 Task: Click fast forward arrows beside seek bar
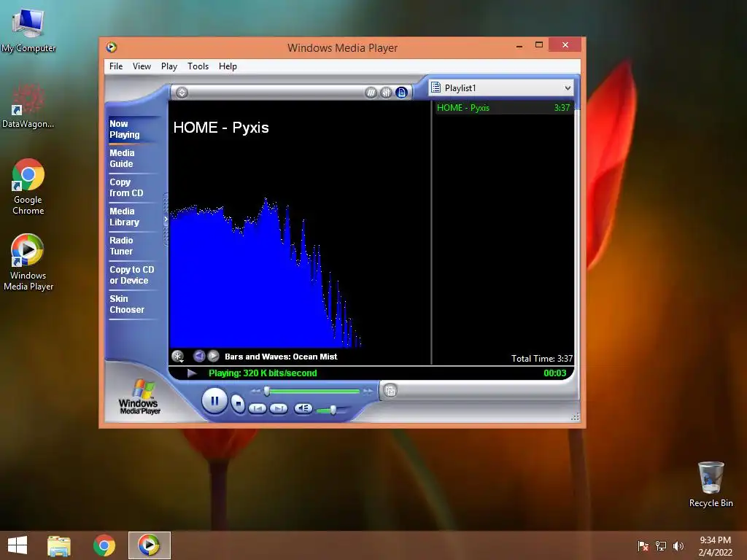click(x=368, y=391)
